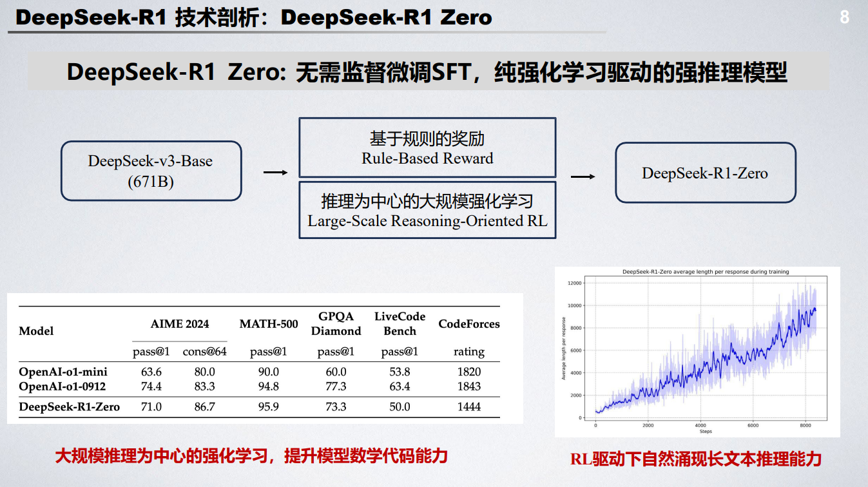868x487 pixels.
Task: Select the DeepSeek-R1-Zero output box
Action: click(x=705, y=173)
